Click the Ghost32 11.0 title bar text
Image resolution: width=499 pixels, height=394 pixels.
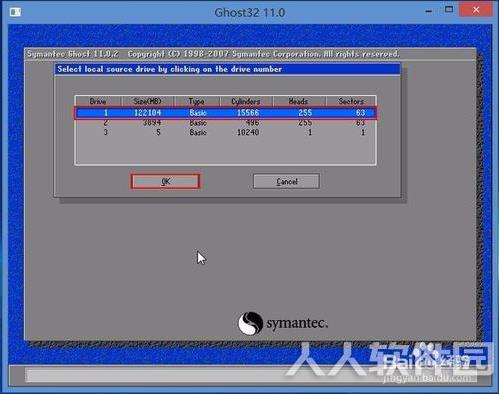coord(250,13)
